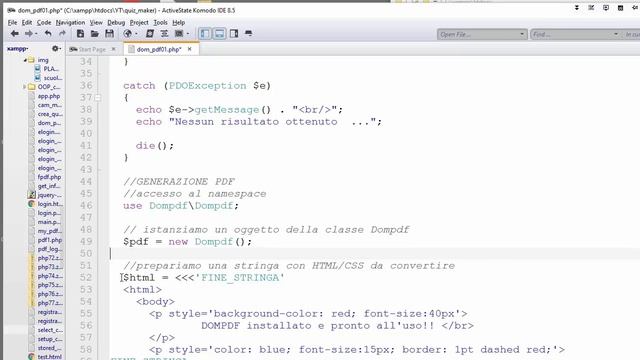
Task: Open the Project menu
Action: click(139, 22)
